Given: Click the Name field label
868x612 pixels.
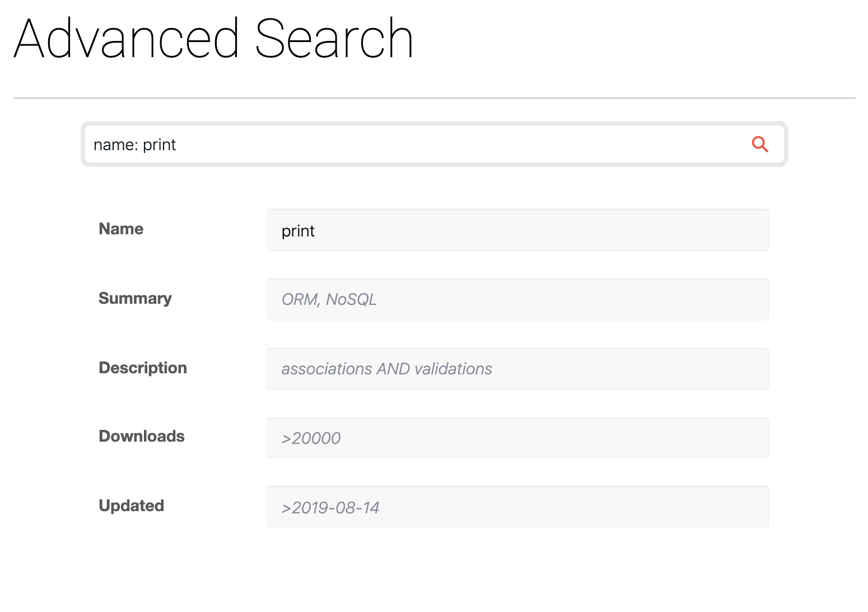Looking at the screenshot, I should pos(121,229).
